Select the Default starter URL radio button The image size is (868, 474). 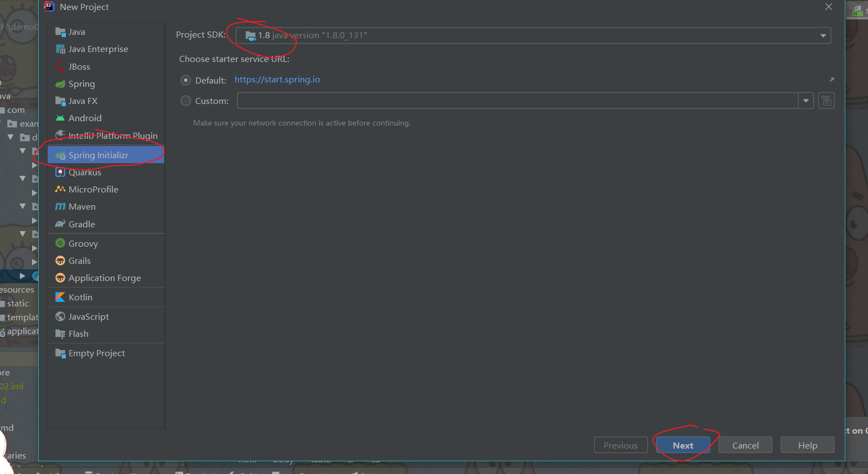[x=186, y=80]
